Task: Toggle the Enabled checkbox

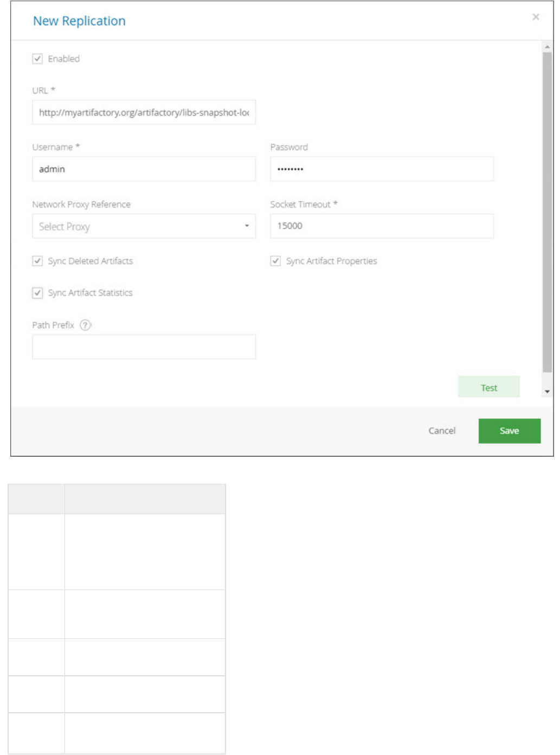Action: 37,59
